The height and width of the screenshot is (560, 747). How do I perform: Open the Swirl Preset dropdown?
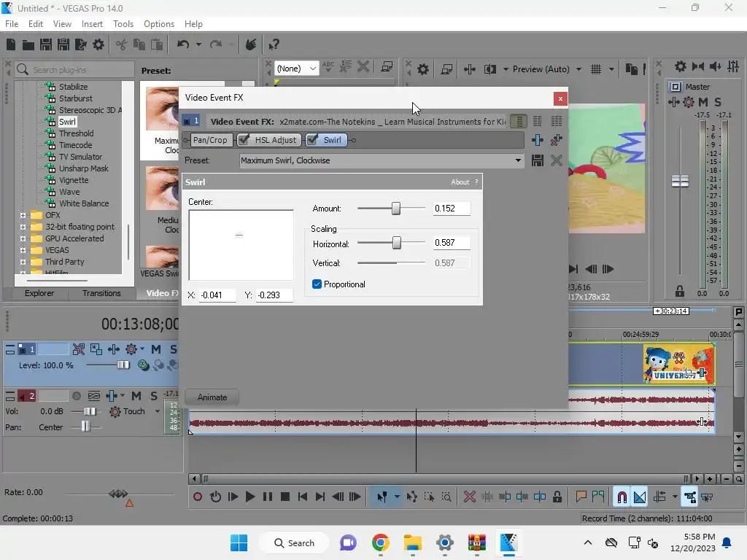click(518, 160)
